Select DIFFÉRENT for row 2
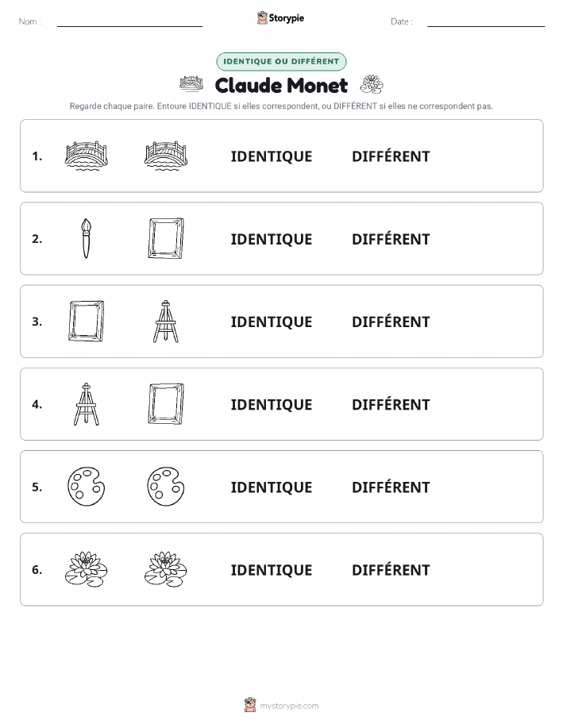The height and width of the screenshot is (728, 563). pos(391,239)
